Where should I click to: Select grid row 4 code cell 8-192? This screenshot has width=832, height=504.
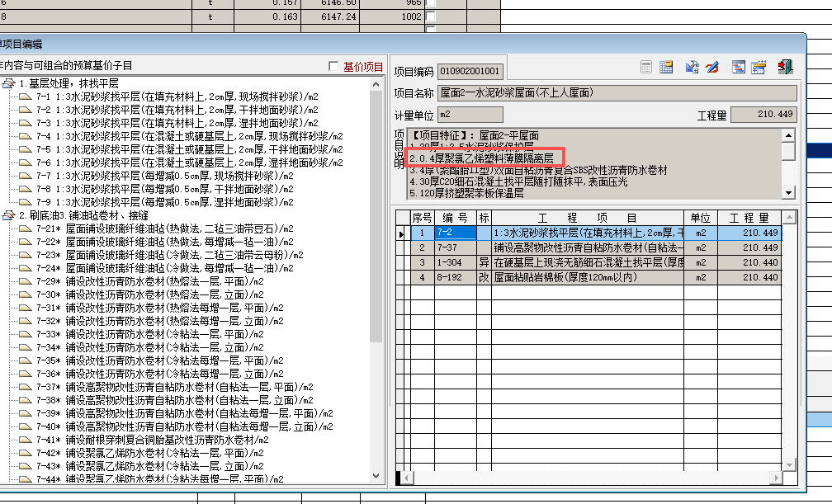[456, 277]
